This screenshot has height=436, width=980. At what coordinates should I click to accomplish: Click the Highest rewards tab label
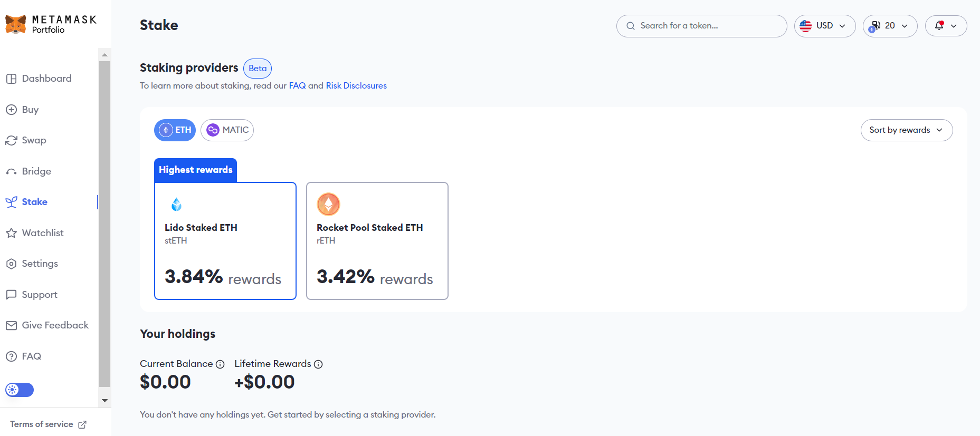(195, 170)
